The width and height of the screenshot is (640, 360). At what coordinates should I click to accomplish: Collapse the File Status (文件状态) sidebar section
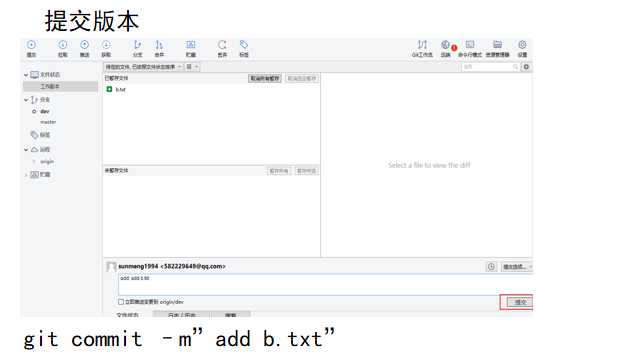(26, 75)
